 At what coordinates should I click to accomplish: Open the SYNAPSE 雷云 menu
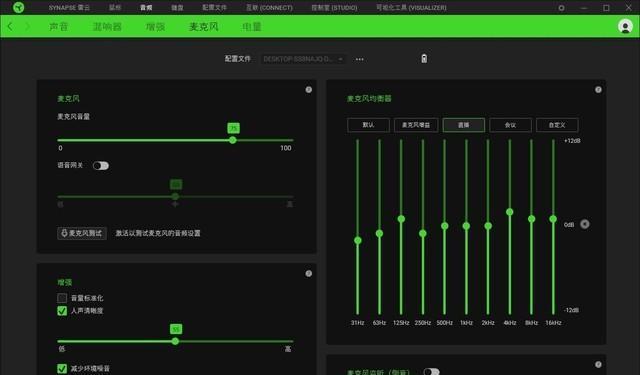click(69, 8)
